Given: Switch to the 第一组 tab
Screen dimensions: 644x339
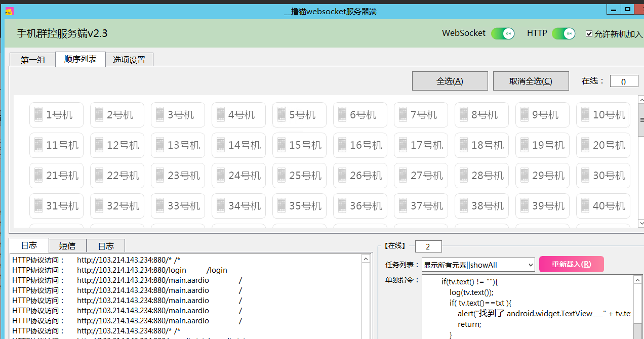Looking at the screenshot, I should click(x=33, y=60).
